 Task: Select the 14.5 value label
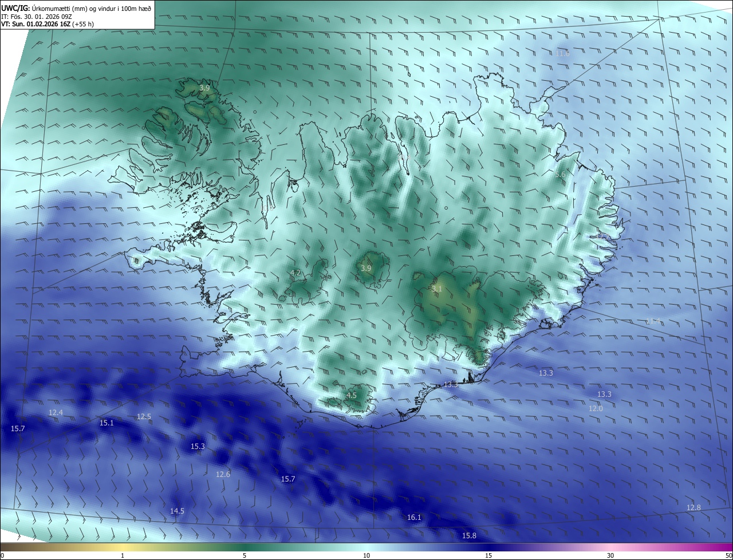177,511
